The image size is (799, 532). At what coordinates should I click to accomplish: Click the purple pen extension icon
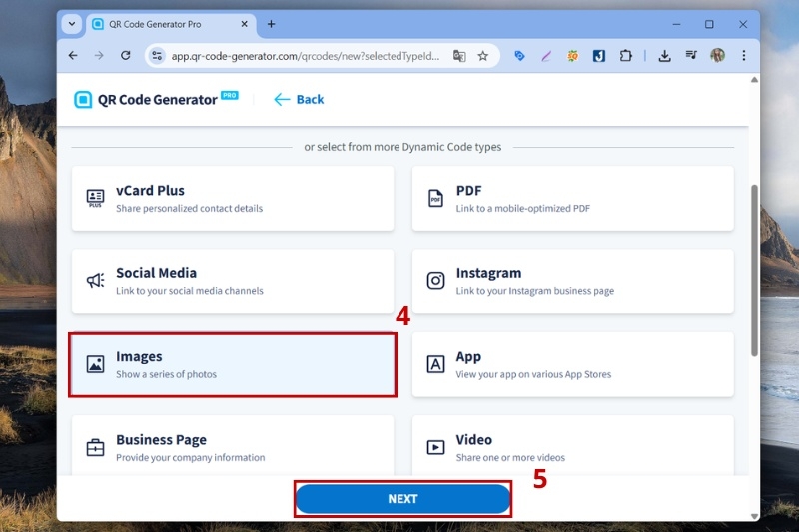click(545, 56)
